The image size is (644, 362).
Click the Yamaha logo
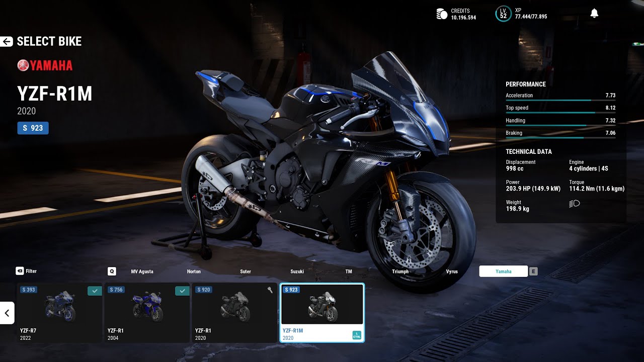coord(45,65)
